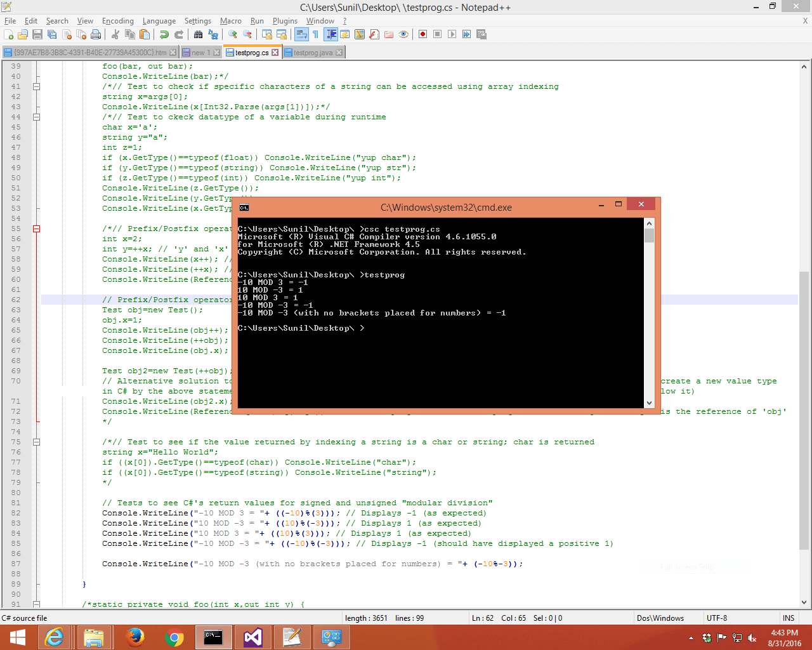
Task: Click the cmd window scrollbar up arrow
Action: [x=649, y=223]
